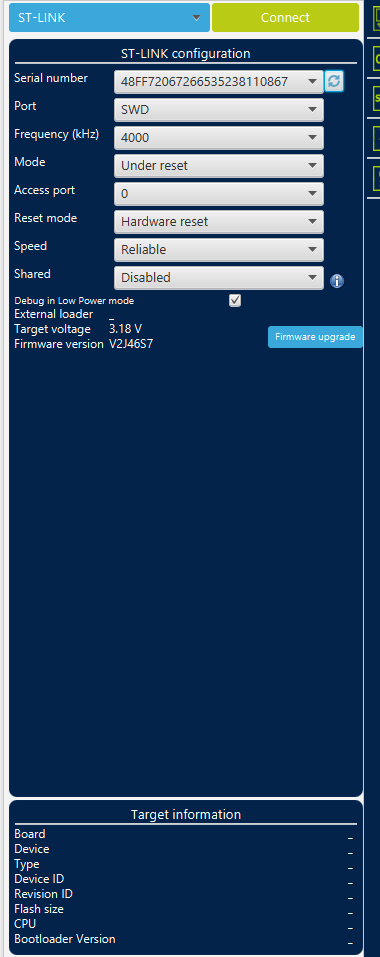
Task: Click the CPU label
Action: point(25,924)
